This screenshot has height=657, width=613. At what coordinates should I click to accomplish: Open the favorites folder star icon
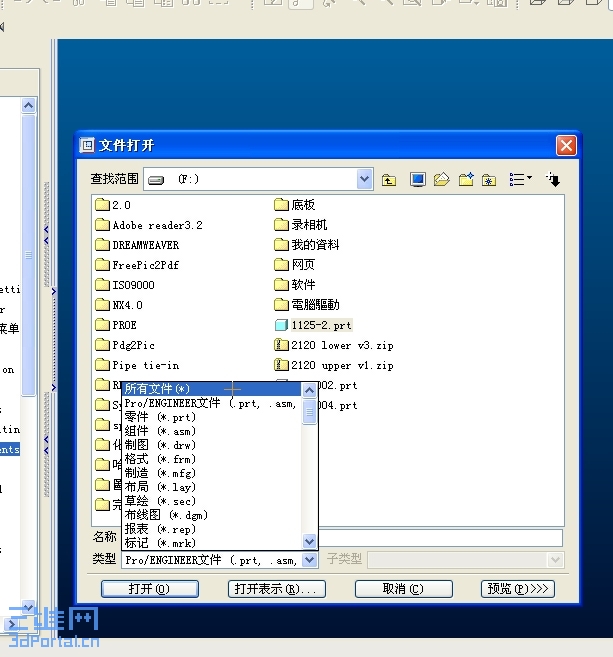click(489, 180)
